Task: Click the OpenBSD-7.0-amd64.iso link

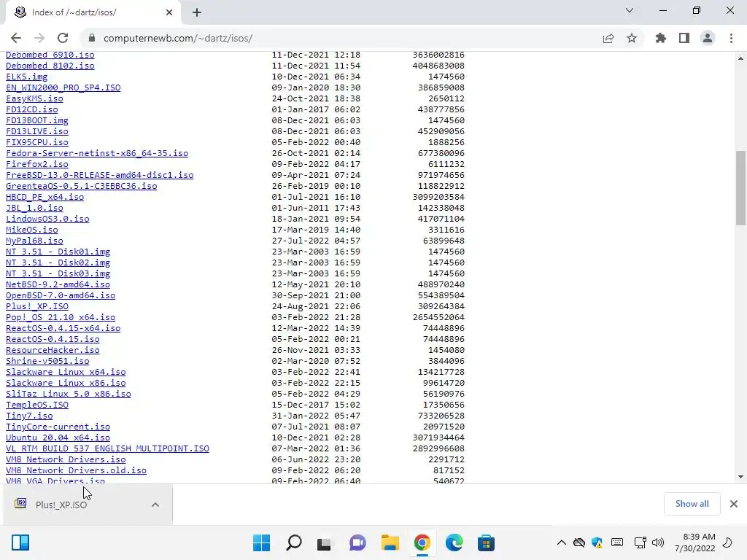Action: pyautogui.click(x=61, y=296)
